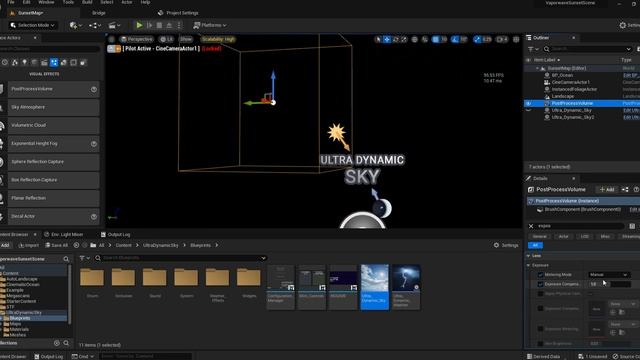
Task: Select PostProcessVolume in Place Actors list
Action: pyautogui.click(x=53, y=89)
